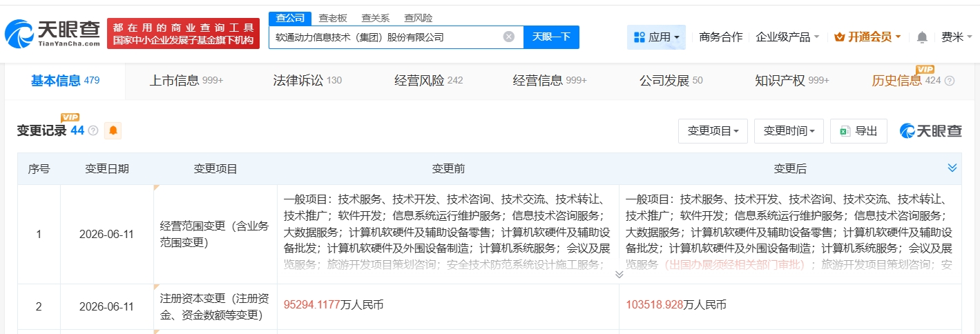The height and width of the screenshot is (334, 980).
Task: Click the help icon beside 历史信息 424
Action: [950, 81]
